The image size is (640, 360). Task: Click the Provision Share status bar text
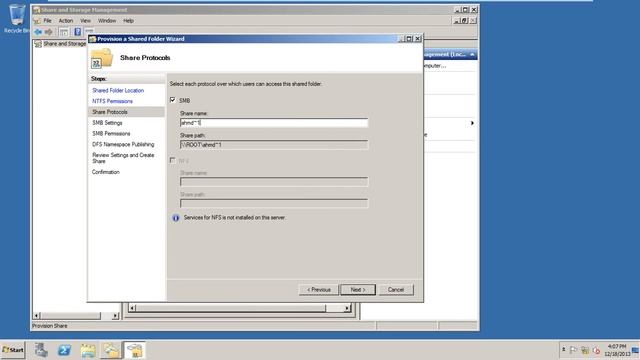49,326
